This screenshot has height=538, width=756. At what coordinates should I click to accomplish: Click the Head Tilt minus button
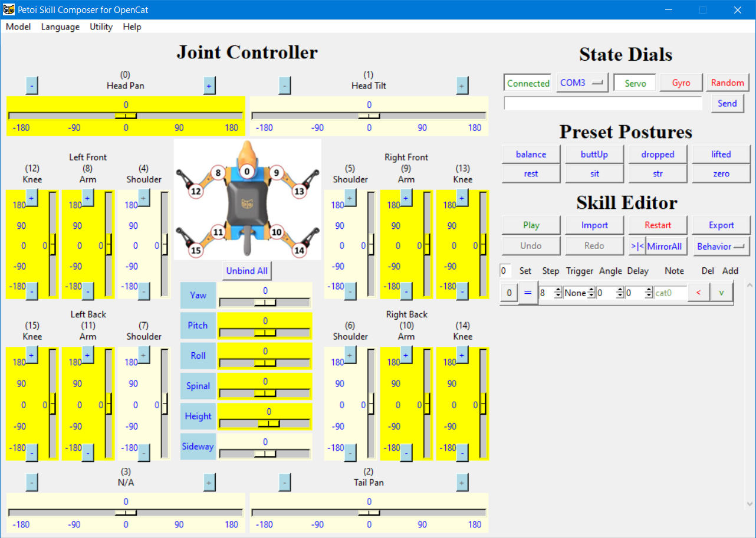pos(285,86)
